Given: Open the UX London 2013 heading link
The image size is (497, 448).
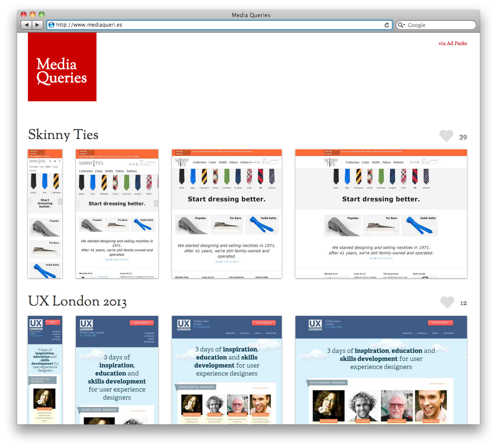Looking at the screenshot, I should 77,301.
